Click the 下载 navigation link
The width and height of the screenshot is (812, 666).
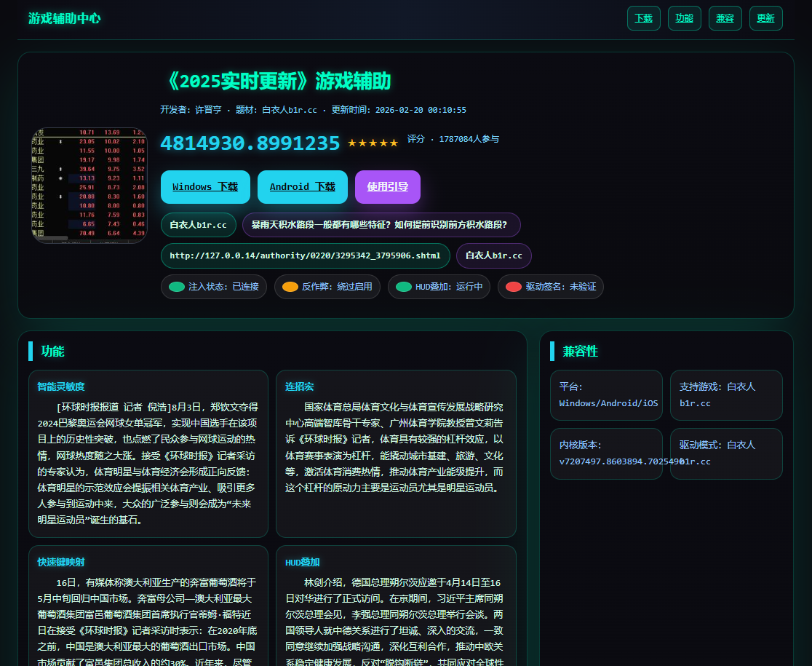[x=643, y=18]
